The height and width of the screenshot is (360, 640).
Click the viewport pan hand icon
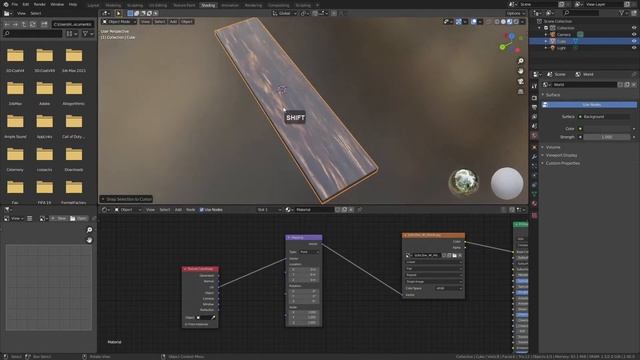[520, 71]
